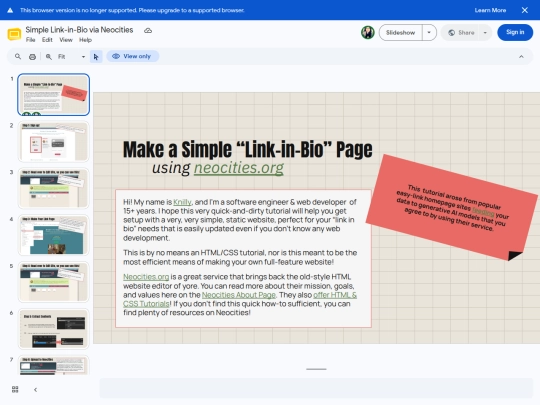Select slide 2 thumbnail
Screen dimensions: 540x405
54,142
